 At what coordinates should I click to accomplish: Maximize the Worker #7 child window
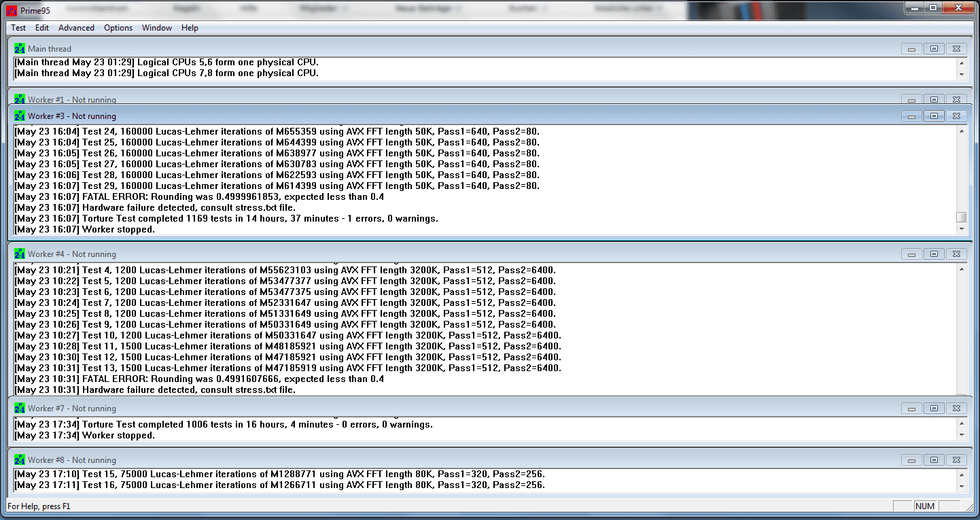coord(934,409)
